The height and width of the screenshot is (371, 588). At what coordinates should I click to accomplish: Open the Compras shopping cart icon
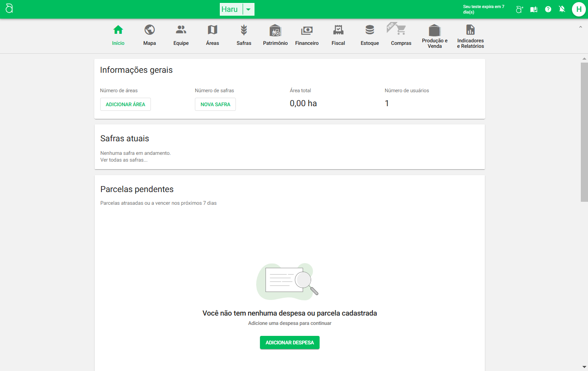coord(401,30)
